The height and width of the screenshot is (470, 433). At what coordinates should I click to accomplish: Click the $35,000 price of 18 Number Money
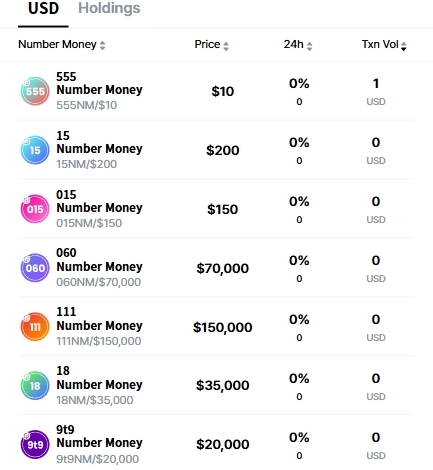[222, 385]
